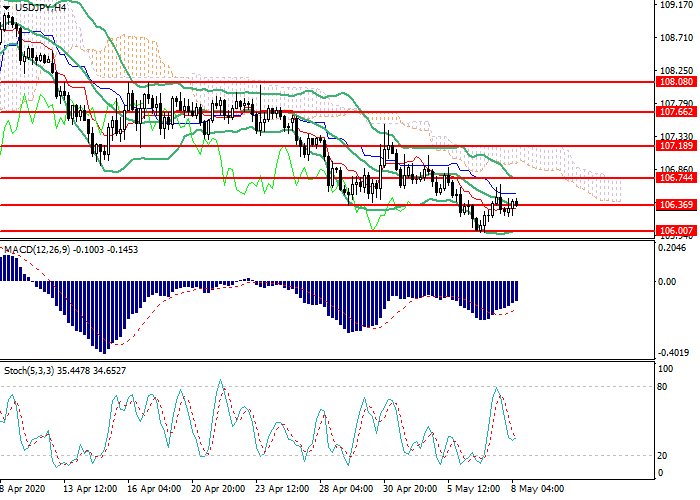Select the 106.369 red price label
Screen dimensions: 700x500
(676, 205)
